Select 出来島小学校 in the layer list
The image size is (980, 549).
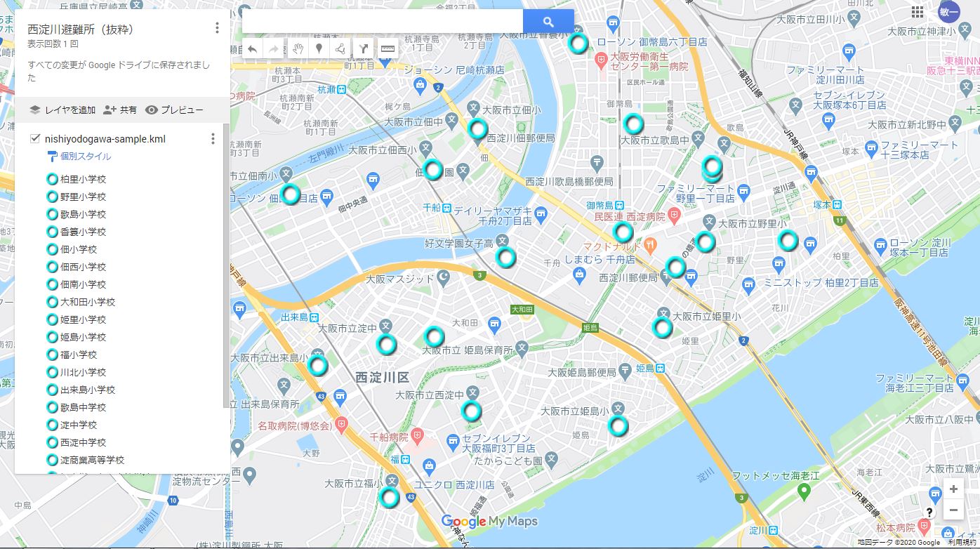(x=87, y=390)
